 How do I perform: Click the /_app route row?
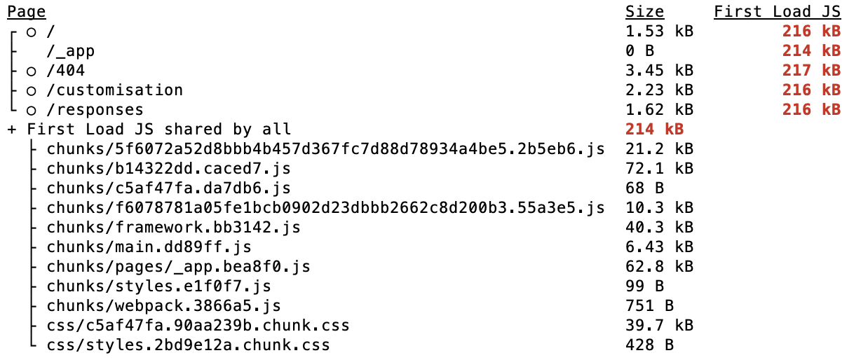[424, 51]
